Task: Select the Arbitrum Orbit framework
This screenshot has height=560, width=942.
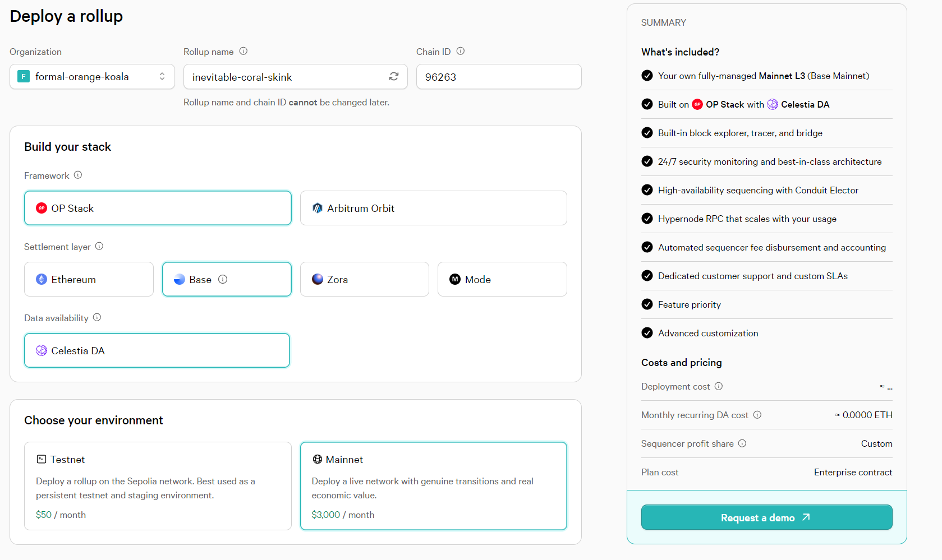Action: point(433,208)
